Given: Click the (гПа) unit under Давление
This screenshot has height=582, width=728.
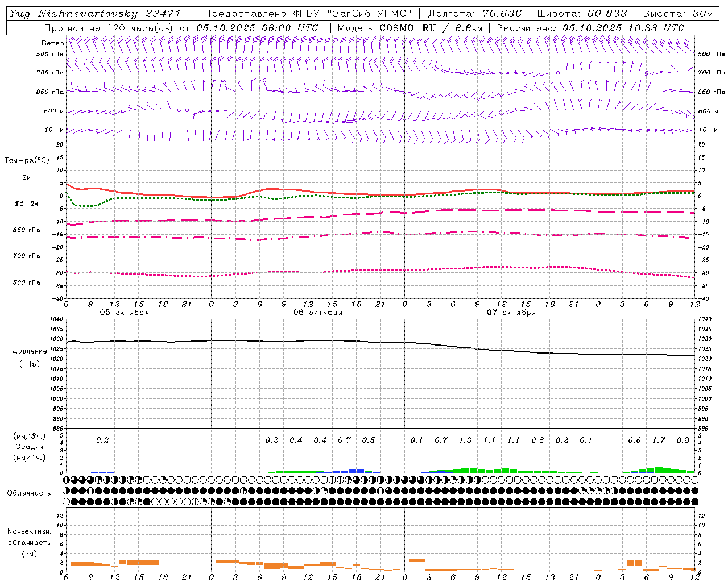Looking at the screenshot, I should click(x=30, y=364).
